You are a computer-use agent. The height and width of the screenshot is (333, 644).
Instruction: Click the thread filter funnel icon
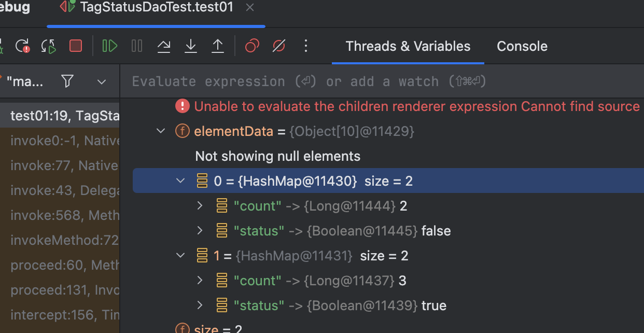pyautogui.click(x=67, y=81)
